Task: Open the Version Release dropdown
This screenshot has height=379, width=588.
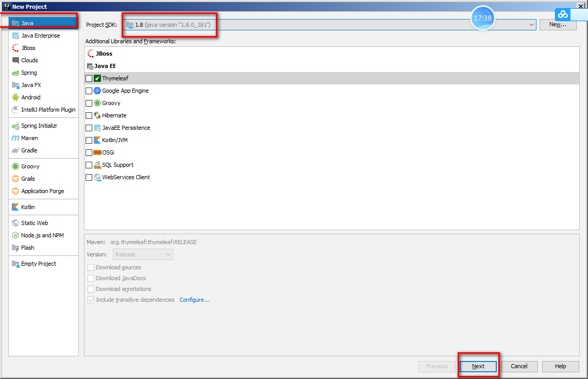Action: point(143,254)
